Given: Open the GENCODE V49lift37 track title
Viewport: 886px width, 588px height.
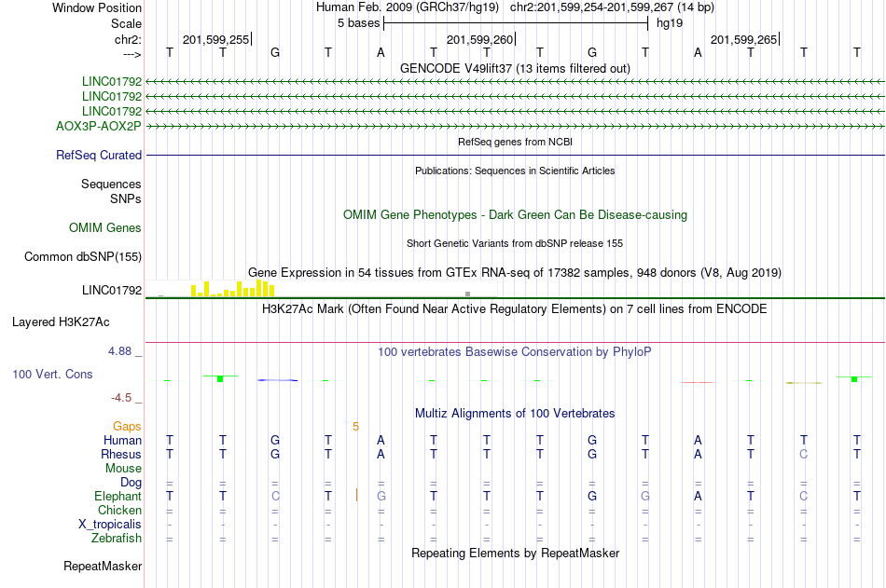Looking at the screenshot, I should tap(515, 68).
